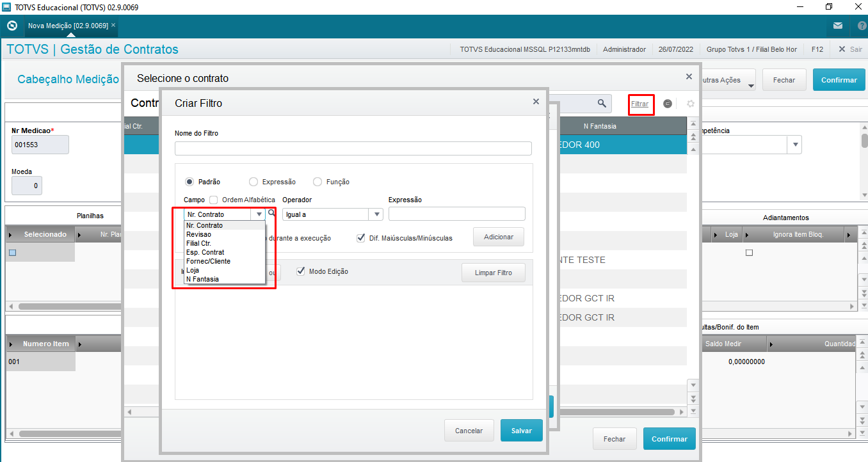Select the Padrão radio button

tap(189, 182)
